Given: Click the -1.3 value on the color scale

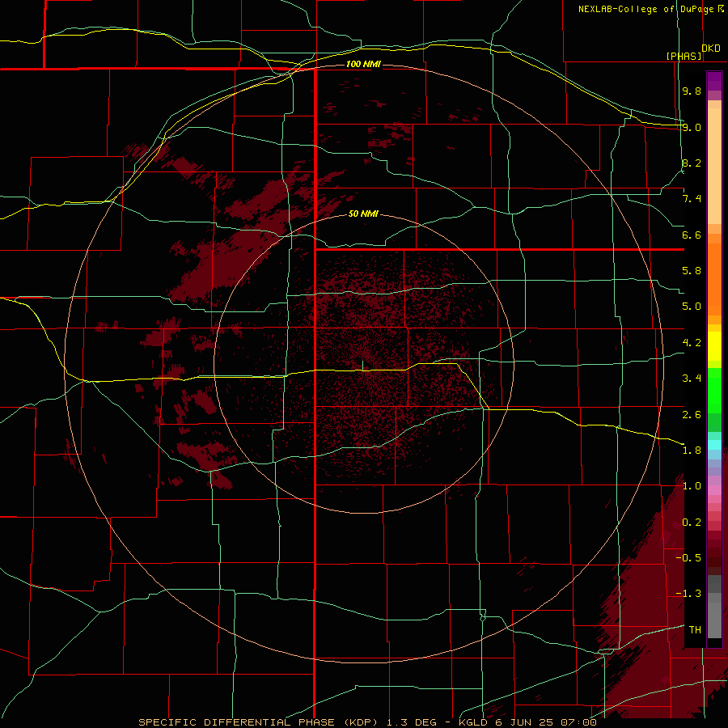Looking at the screenshot, I should (688, 594).
